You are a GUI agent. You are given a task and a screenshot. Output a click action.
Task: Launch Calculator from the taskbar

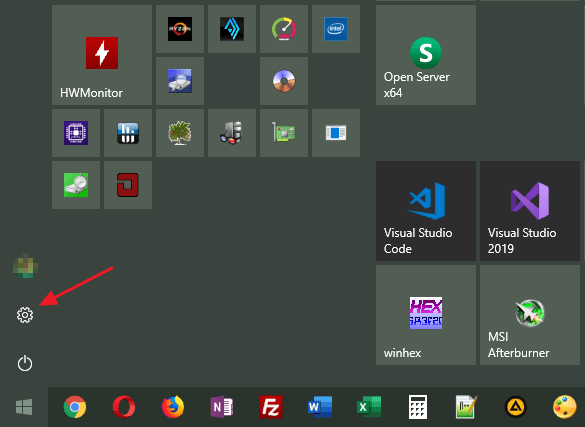click(x=418, y=407)
